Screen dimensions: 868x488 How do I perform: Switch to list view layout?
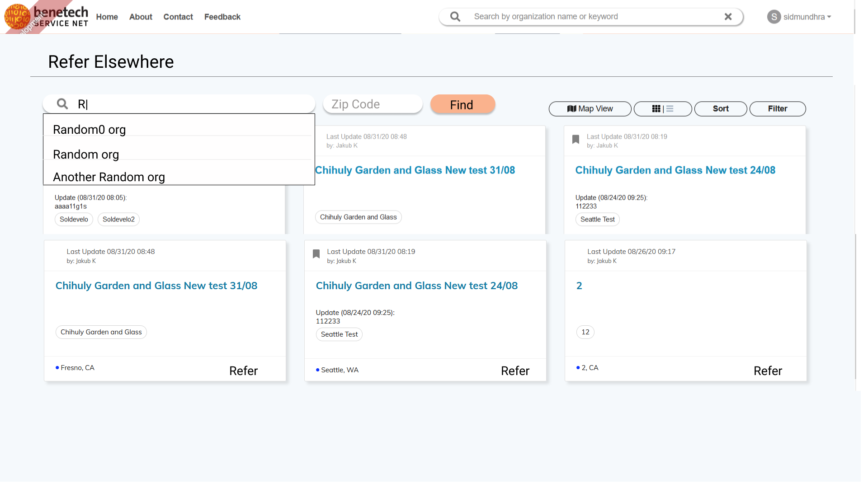(669, 108)
